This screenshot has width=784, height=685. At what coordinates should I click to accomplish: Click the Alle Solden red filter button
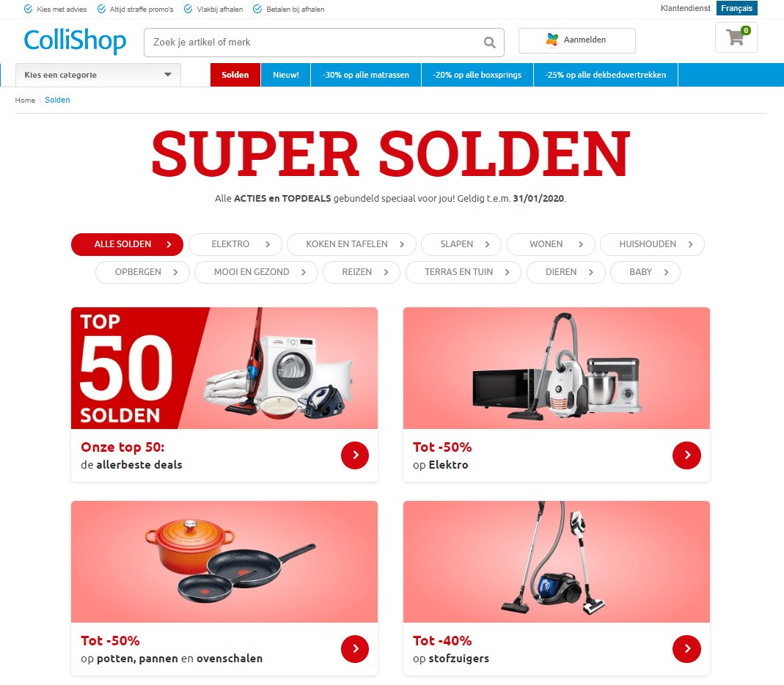point(127,244)
